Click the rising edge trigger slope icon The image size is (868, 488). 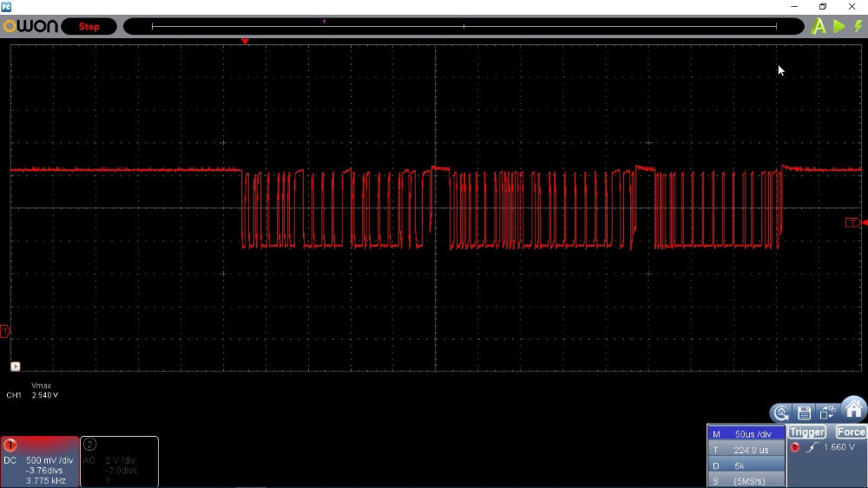tap(812, 447)
